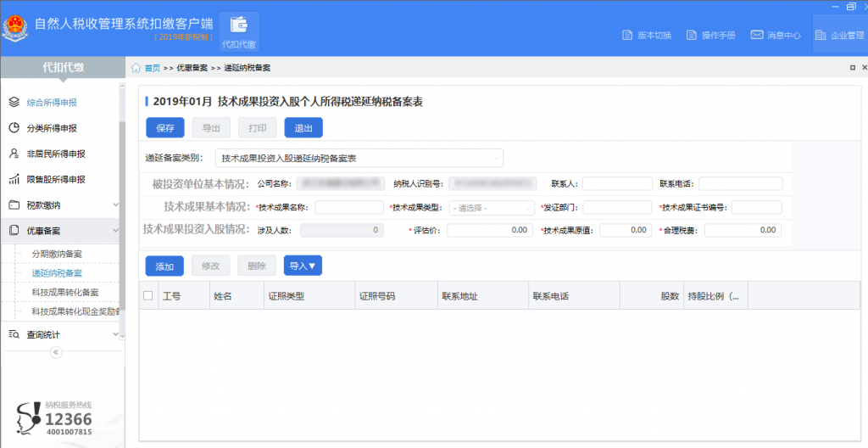Open the 操作手册 manual icon
Screen dimensions: 868x448
692,35
